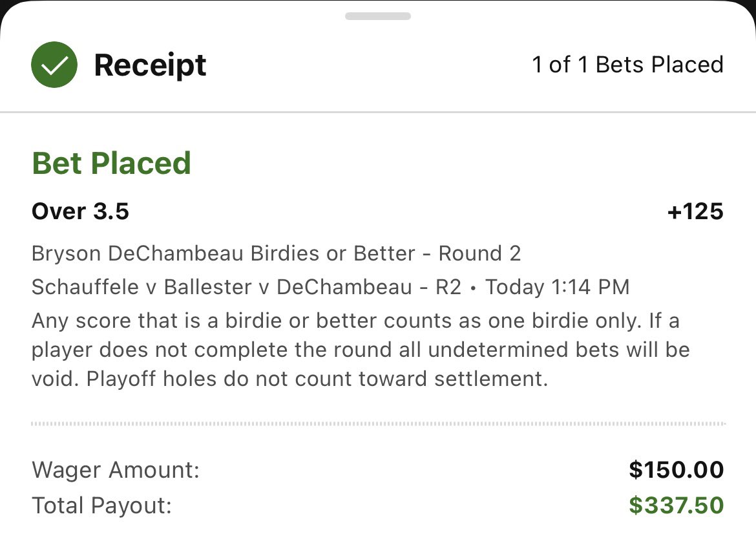Tap the '1 of 1 Bets Placed' label
The image size is (756, 534).
[628, 65]
